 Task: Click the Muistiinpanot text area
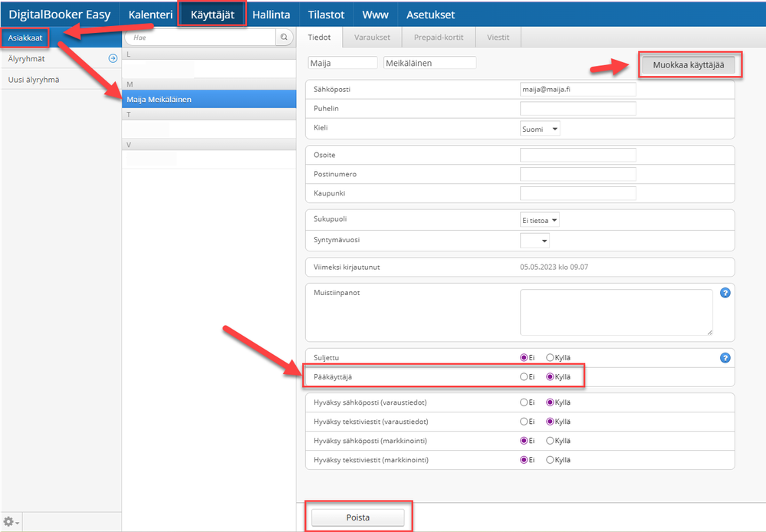coord(616,312)
